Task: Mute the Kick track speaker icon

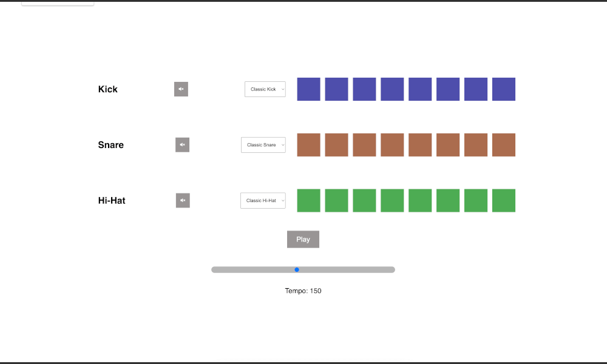Action: [x=181, y=89]
